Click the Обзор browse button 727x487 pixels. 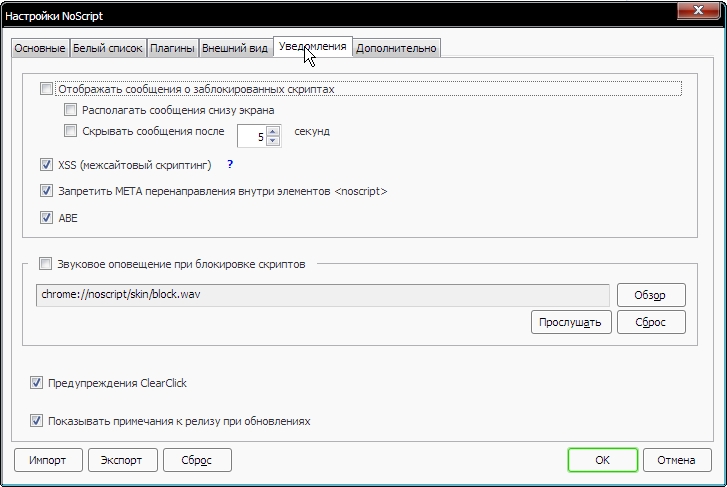651,295
